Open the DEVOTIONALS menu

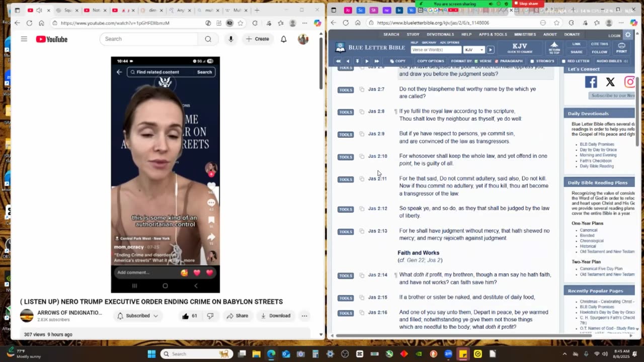coord(440,35)
